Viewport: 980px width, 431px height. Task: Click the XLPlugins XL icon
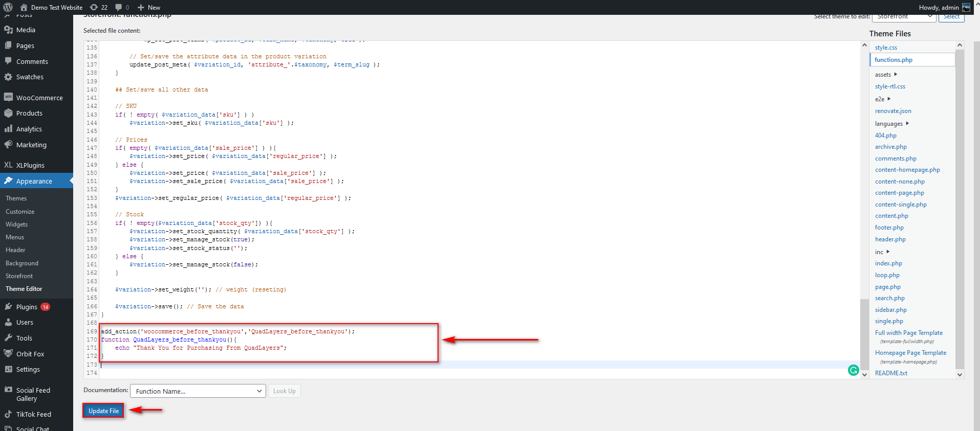pyautogui.click(x=8, y=165)
